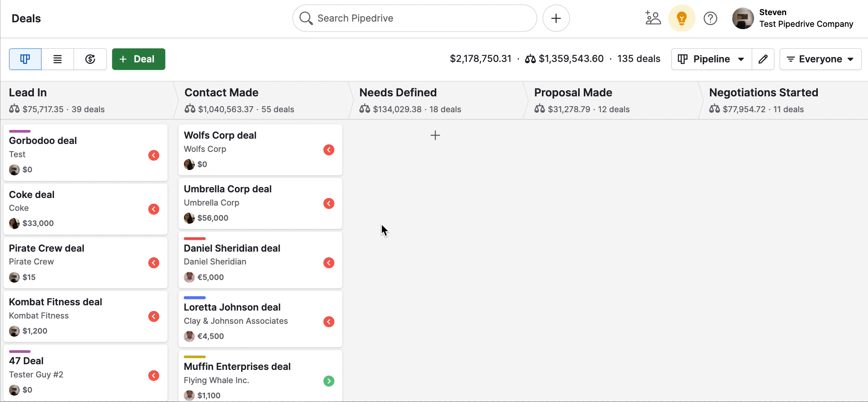The width and height of the screenshot is (868, 402).
Task: Open the Search Pipedrive magnifier icon
Action: [x=306, y=18]
